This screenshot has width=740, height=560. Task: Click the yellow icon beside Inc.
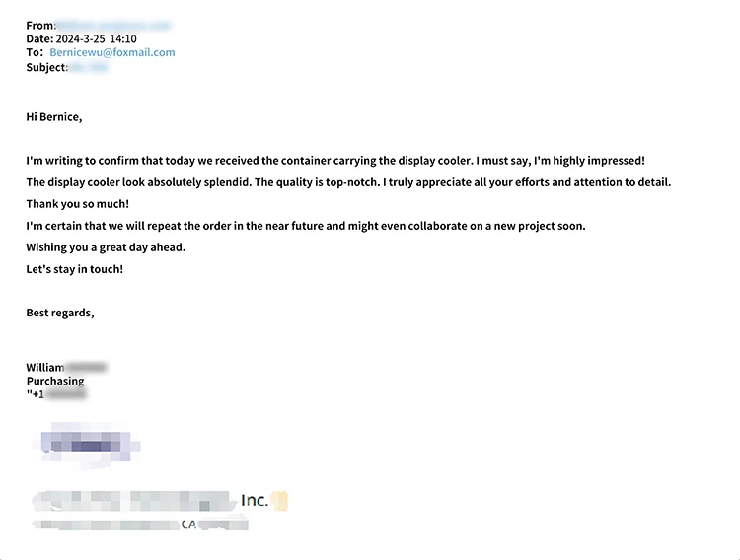pyautogui.click(x=279, y=501)
